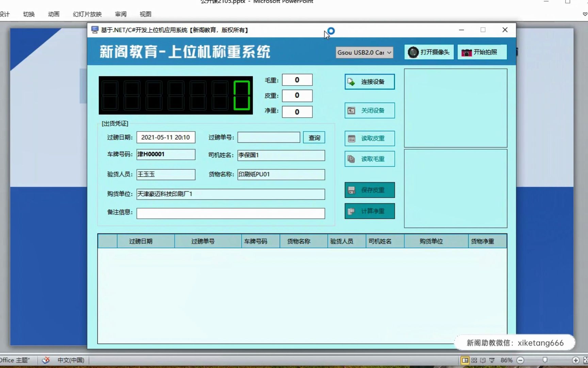The height and width of the screenshot is (368, 588).
Task: Click the 购货单位 buyer company field
Action: point(231,194)
